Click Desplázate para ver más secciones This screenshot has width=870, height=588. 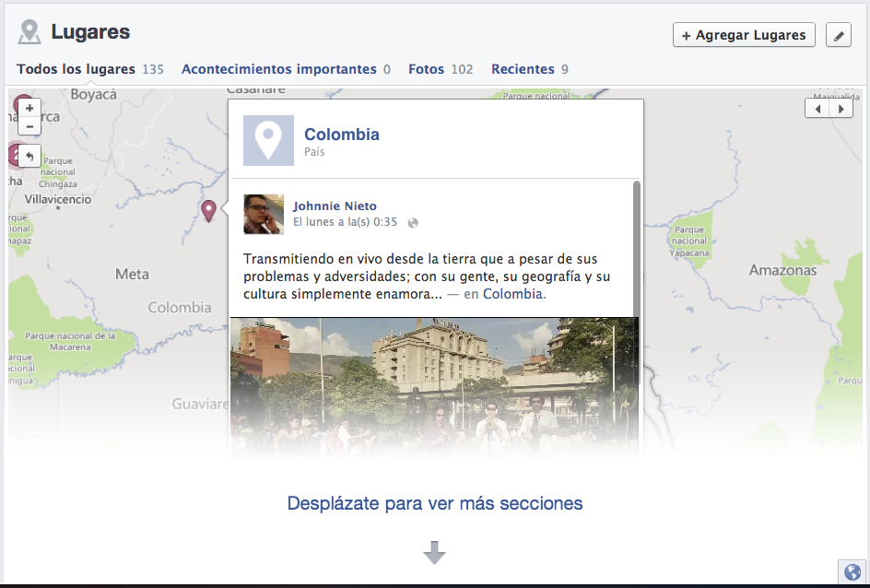click(x=435, y=503)
